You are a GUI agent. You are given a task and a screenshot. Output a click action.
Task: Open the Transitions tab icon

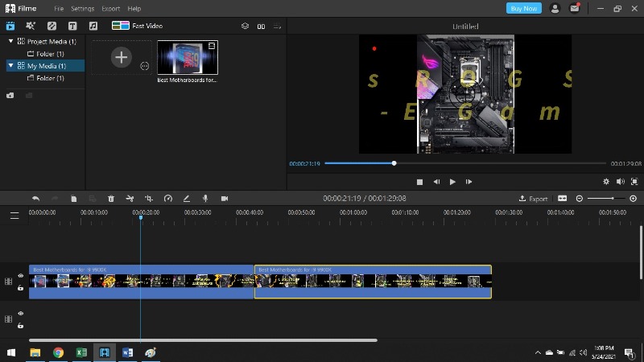click(52, 26)
